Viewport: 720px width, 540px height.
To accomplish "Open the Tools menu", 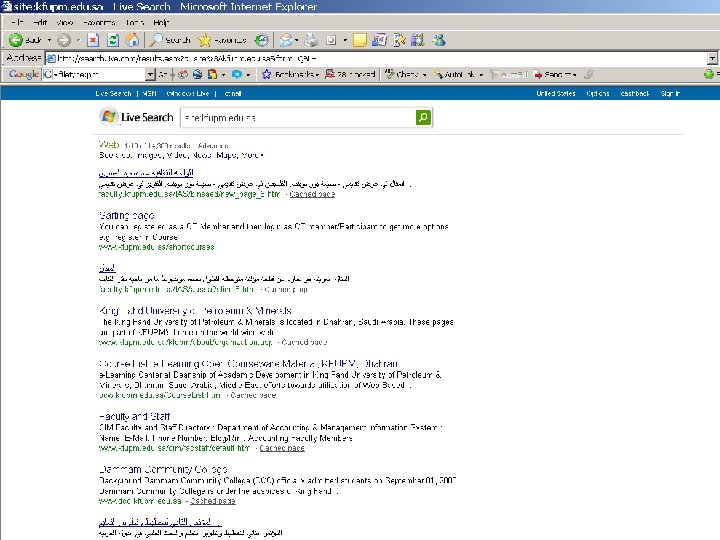I will tap(135, 22).
